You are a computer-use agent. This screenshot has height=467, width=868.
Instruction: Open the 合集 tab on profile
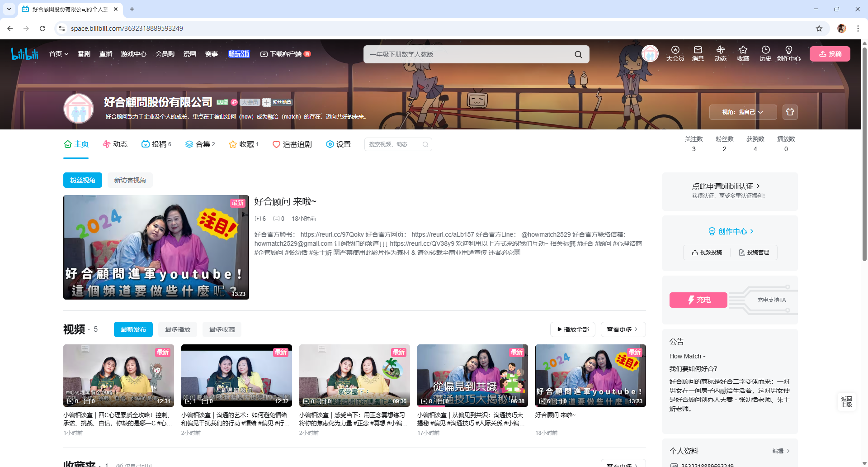coord(200,144)
